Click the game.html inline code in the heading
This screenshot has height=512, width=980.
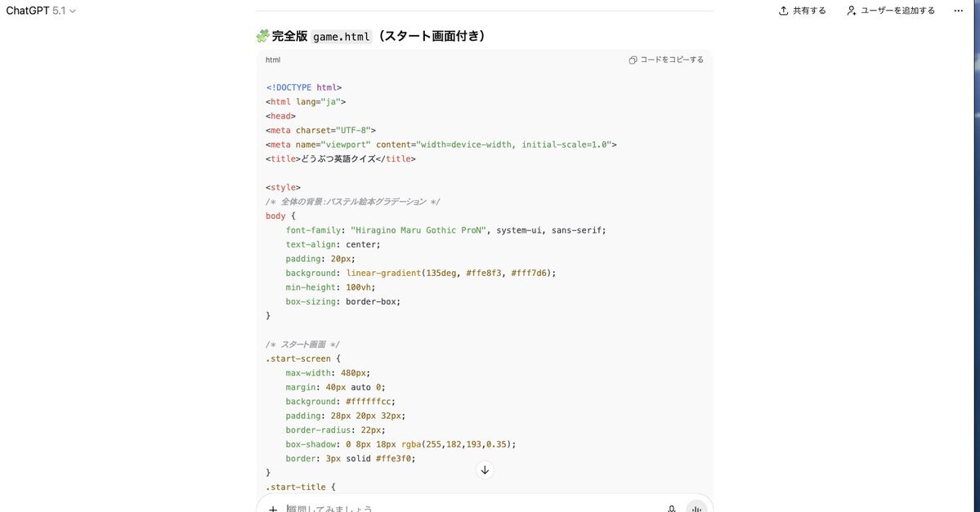point(342,37)
